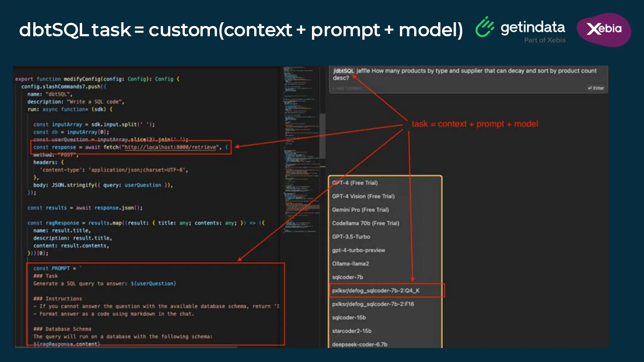Click the localhost:8000/retrieve URL in code
644x362 pixels.
tap(170, 147)
